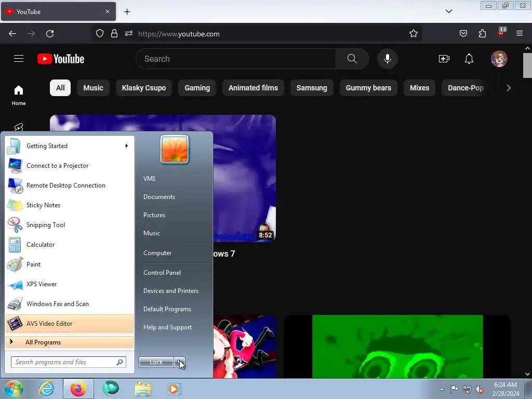532x399 pixels.
Task: Select the Gaming filter chip
Action: tap(197, 88)
